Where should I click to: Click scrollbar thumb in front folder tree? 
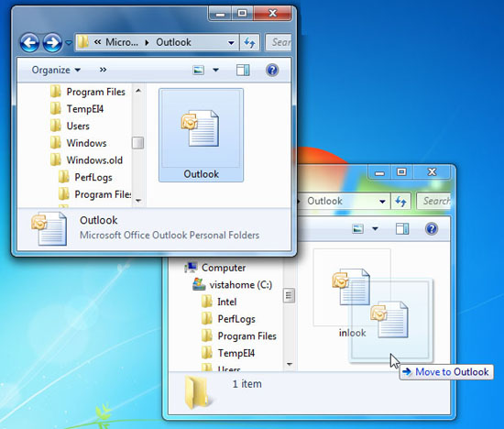(137, 143)
